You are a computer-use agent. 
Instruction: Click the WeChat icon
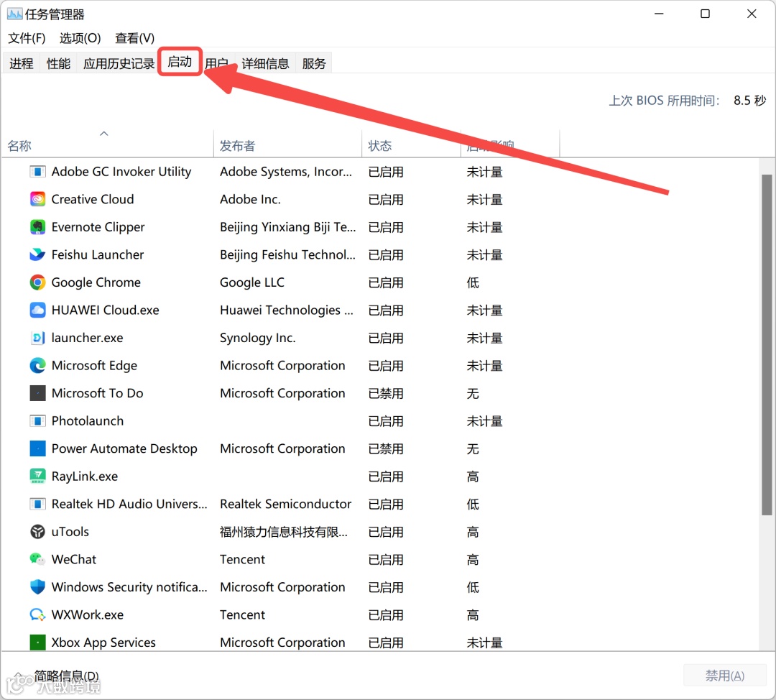click(x=37, y=560)
